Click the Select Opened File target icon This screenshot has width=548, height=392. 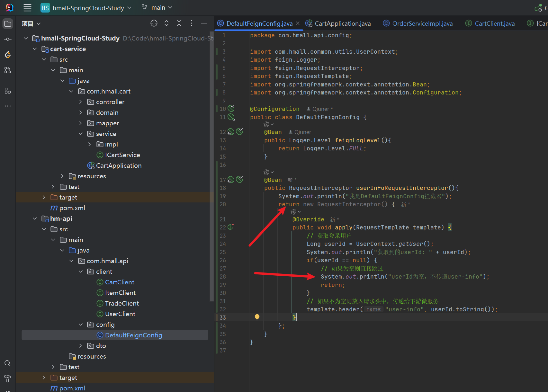(x=154, y=23)
